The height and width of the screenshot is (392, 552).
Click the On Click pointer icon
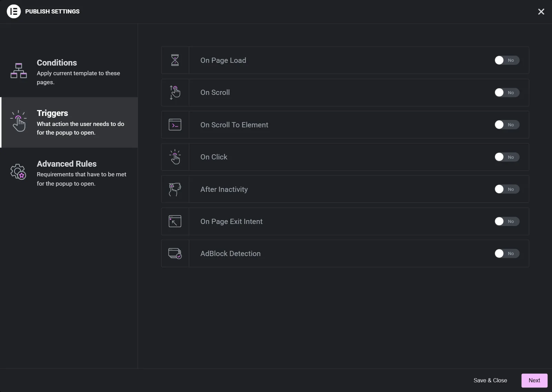pyautogui.click(x=175, y=157)
